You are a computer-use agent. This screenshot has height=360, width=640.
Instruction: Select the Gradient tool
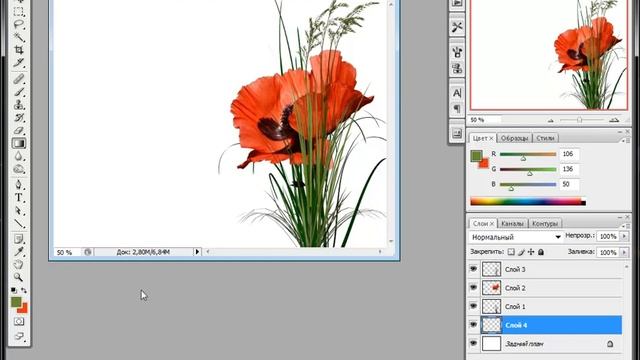19,143
